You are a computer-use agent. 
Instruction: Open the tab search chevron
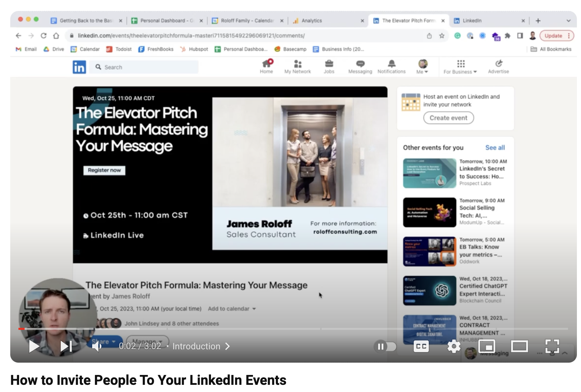568,20
